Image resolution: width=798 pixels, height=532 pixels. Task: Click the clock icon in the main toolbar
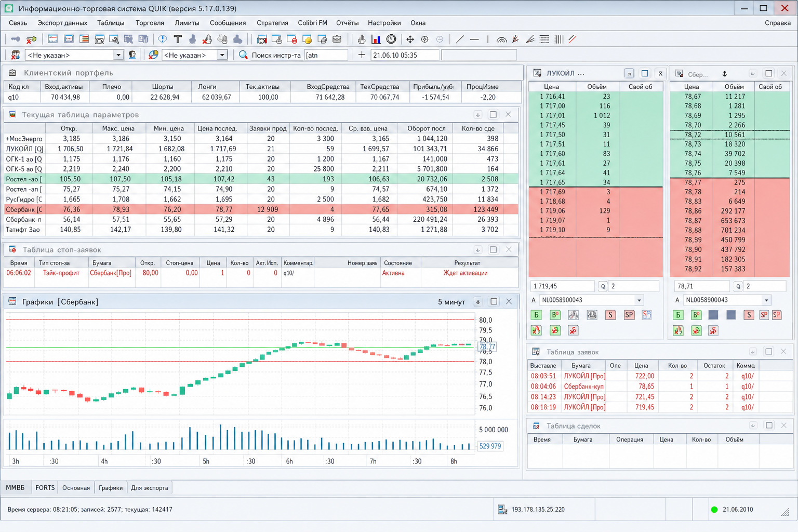391,39
